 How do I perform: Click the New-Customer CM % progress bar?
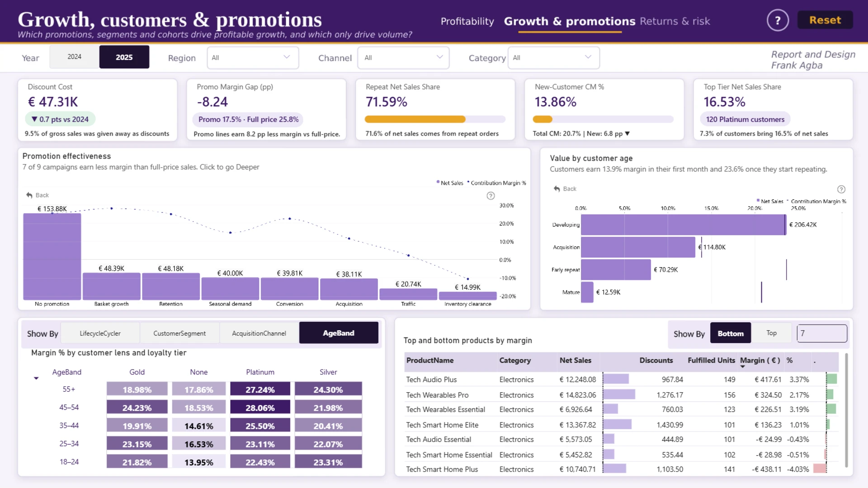(x=603, y=119)
